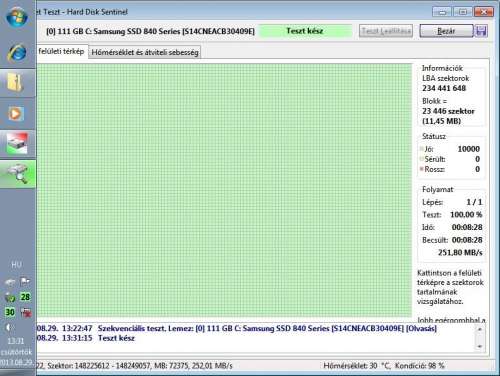Open the Action Center flag tray icon
The image size is (500, 376).
pos(25,282)
